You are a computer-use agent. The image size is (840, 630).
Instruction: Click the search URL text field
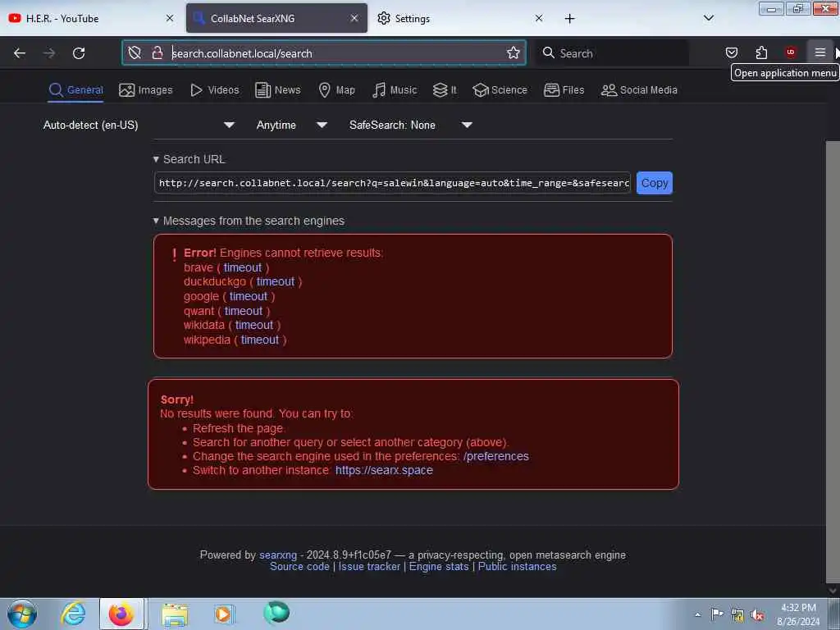(x=393, y=183)
